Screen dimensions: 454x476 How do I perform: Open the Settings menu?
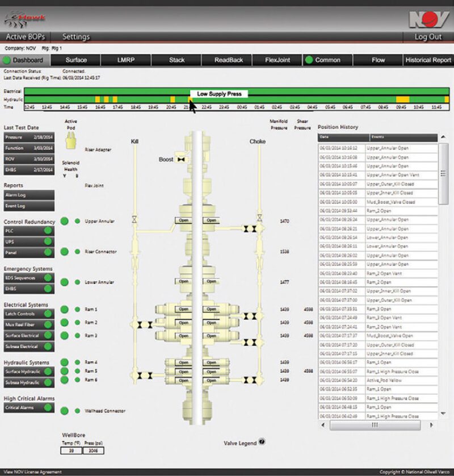[76, 37]
